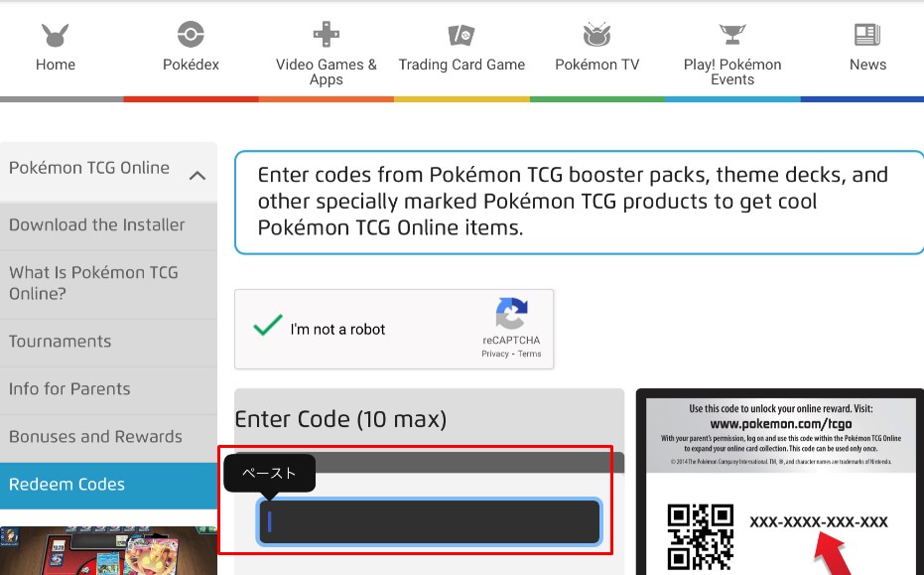Click the Play! Pokémon Events trophy icon
The width and height of the screenshot is (924, 575).
[x=732, y=34]
